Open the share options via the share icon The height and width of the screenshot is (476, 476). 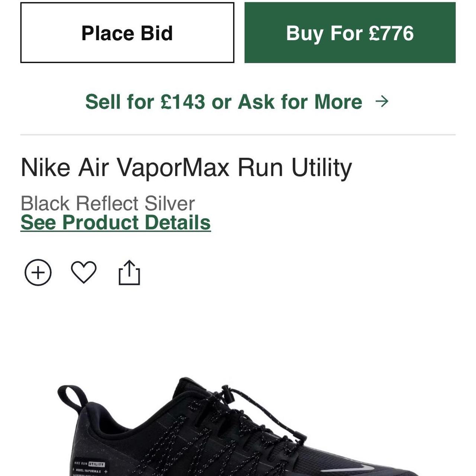pyautogui.click(x=129, y=273)
